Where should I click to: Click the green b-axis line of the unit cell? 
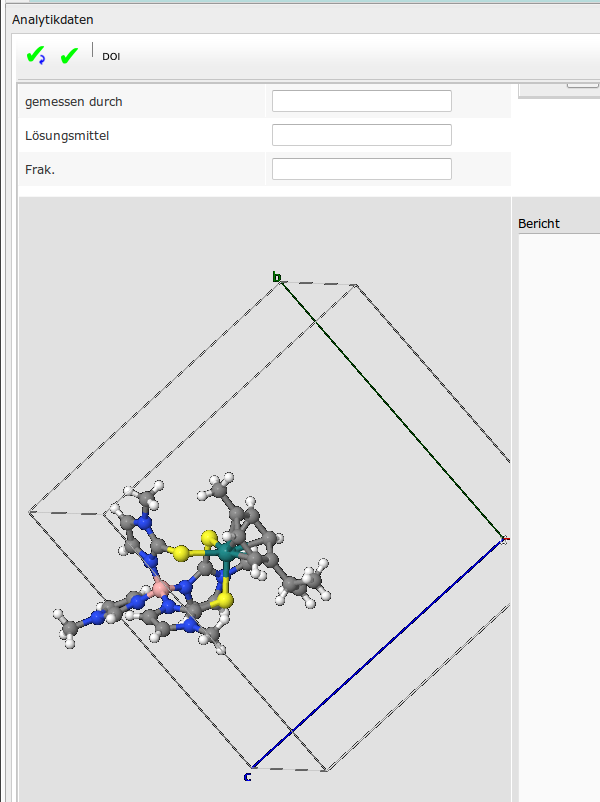click(x=390, y=410)
